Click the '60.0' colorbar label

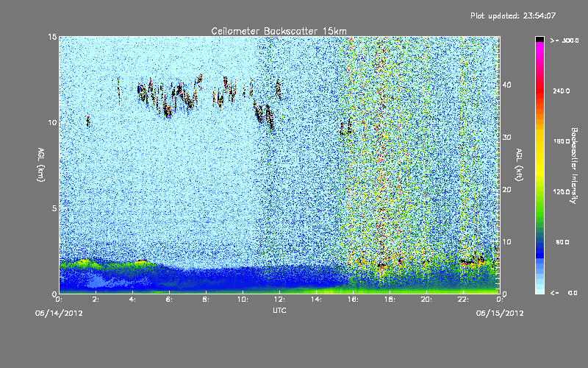562,242
